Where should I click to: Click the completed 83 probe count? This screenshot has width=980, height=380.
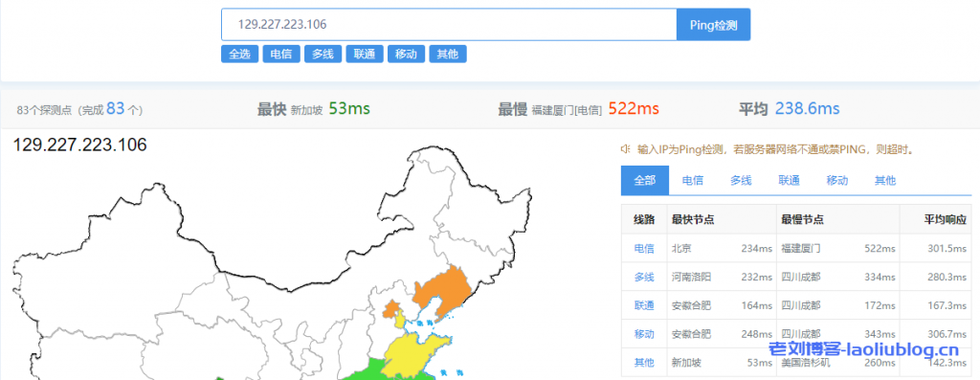[116, 109]
